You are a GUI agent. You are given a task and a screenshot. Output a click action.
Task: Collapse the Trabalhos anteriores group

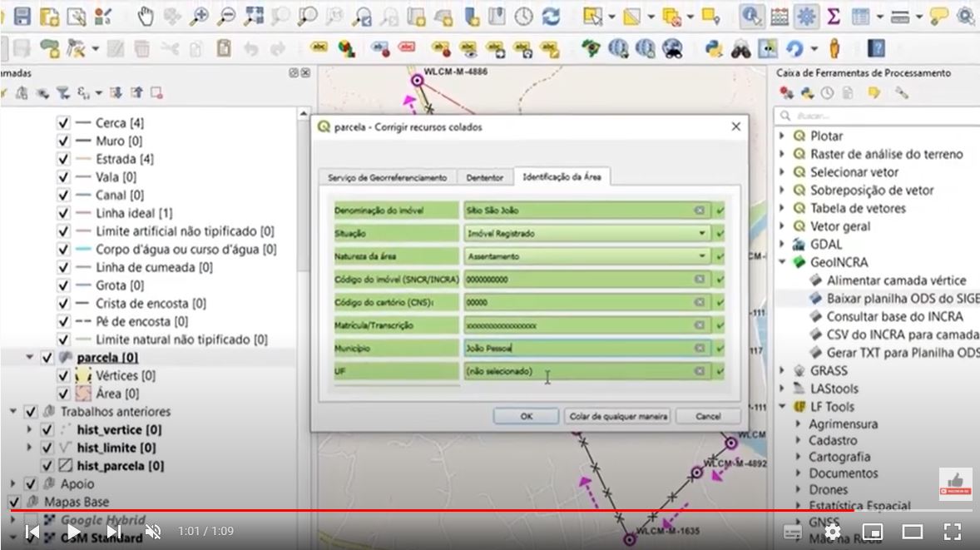point(13,411)
